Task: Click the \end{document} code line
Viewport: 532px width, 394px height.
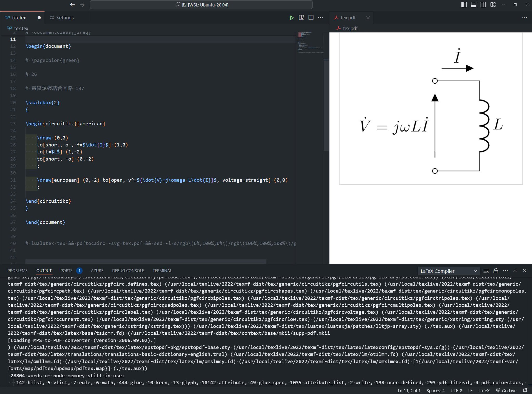Action: 45,222
